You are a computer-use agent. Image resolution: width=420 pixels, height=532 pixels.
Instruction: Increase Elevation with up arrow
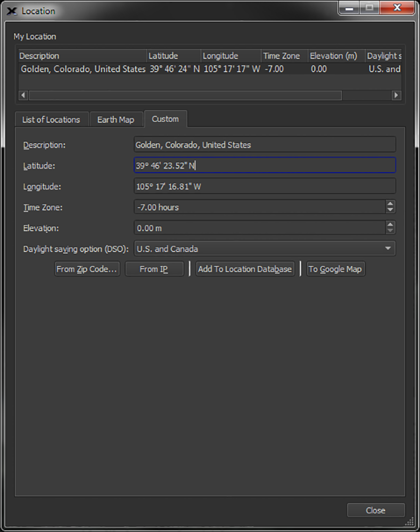point(390,225)
